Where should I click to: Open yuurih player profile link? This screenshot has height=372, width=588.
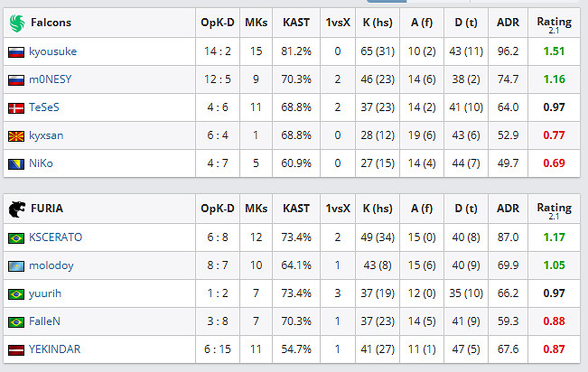pos(44,293)
